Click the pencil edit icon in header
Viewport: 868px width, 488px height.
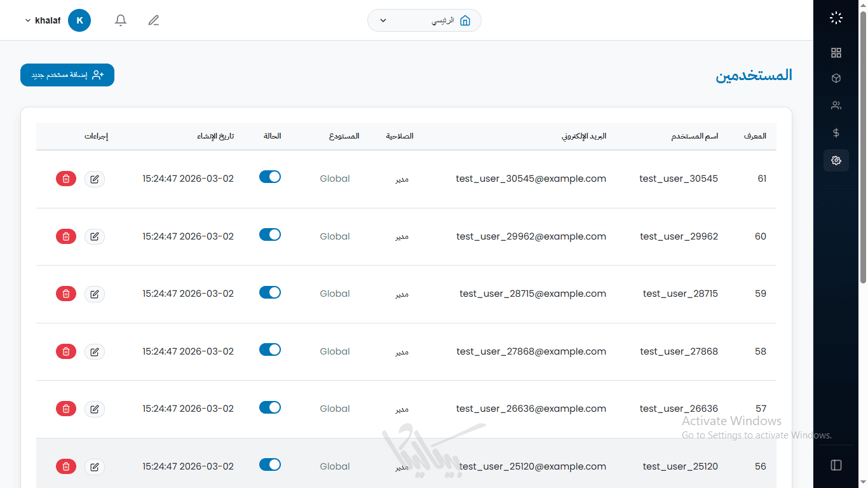point(153,20)
